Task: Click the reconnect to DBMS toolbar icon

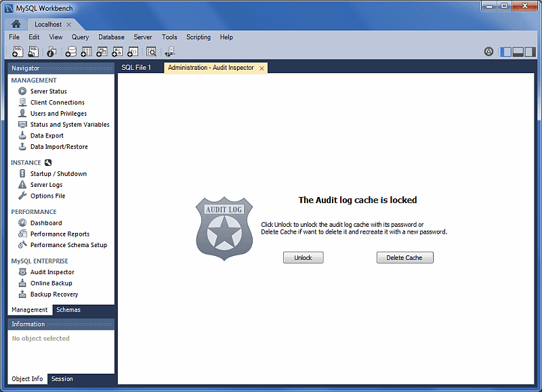Action: pyautogui.click(x=170, y=51)
